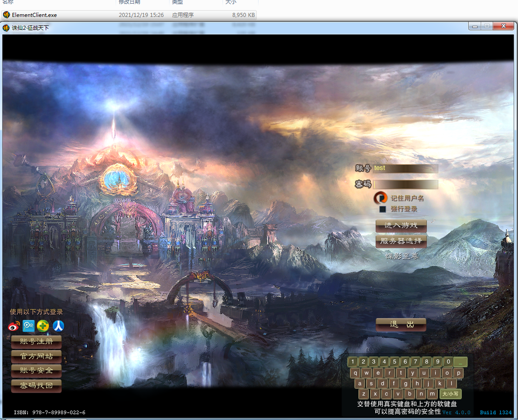
Task: Tap the h key on soft keyboard
Action: pos(417,383)
